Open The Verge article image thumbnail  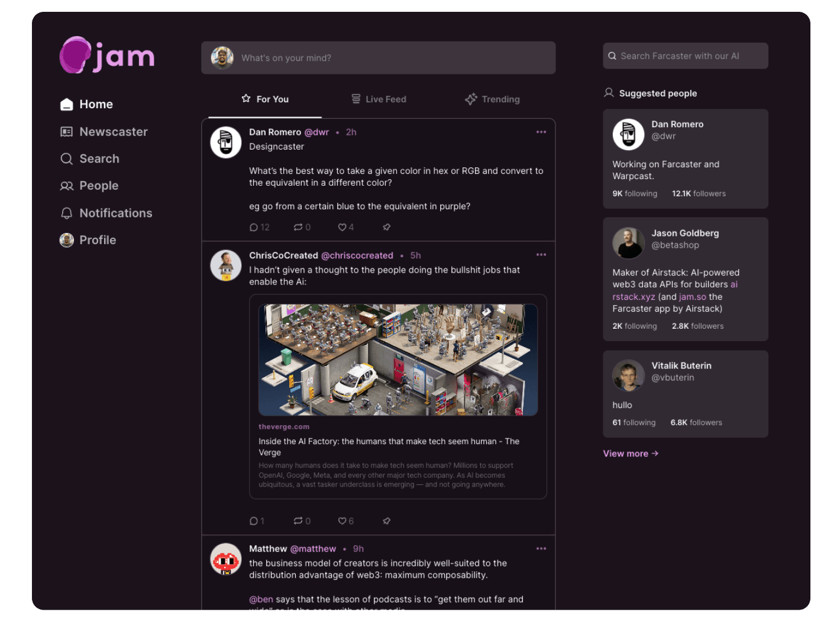point(398,359)
